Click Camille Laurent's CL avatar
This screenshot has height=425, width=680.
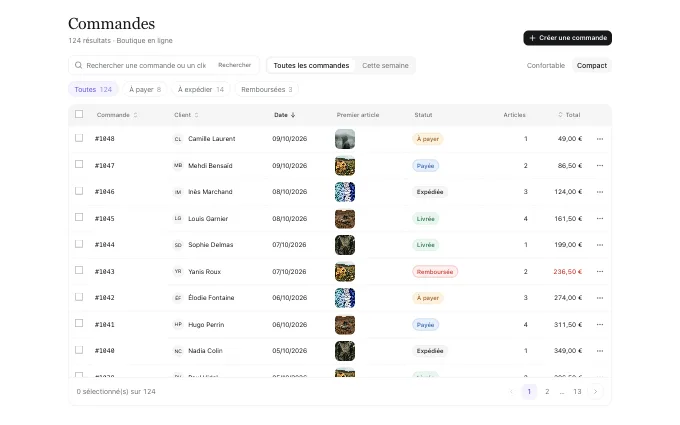(x=178, y=139)
